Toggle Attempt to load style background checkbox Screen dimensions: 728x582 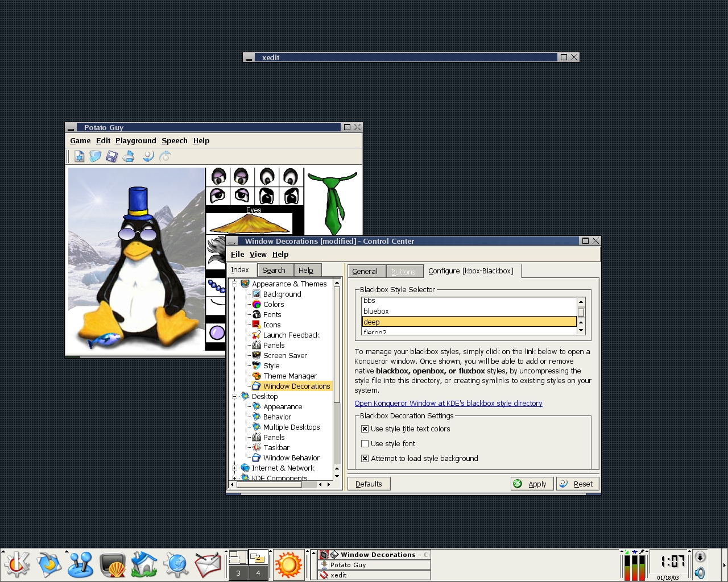(365, 459)
